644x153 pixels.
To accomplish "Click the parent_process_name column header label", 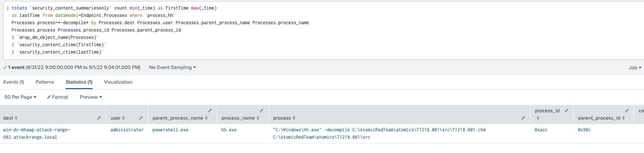I will pyautogui.click(x=178, y=118).
